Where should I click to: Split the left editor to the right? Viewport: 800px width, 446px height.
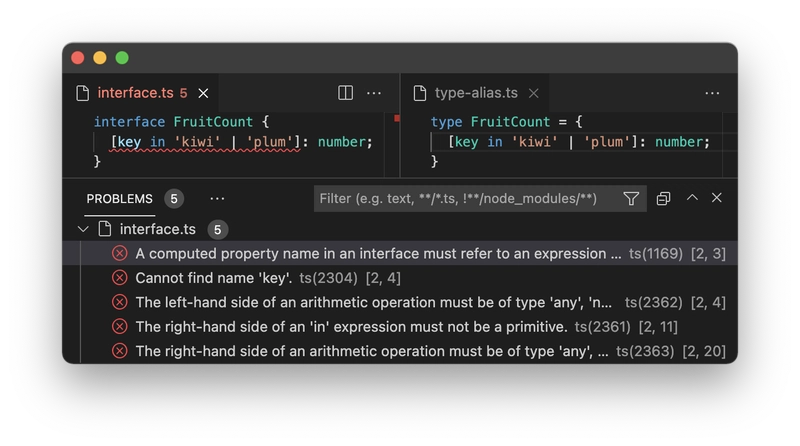click(x=345, y=93)
